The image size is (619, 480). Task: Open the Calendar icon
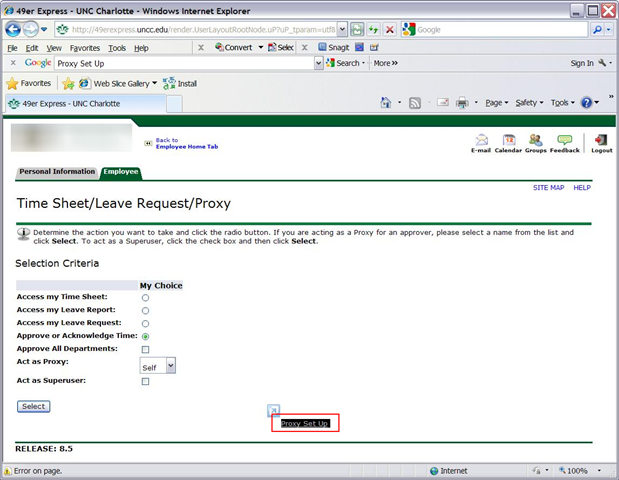[508, 140]
